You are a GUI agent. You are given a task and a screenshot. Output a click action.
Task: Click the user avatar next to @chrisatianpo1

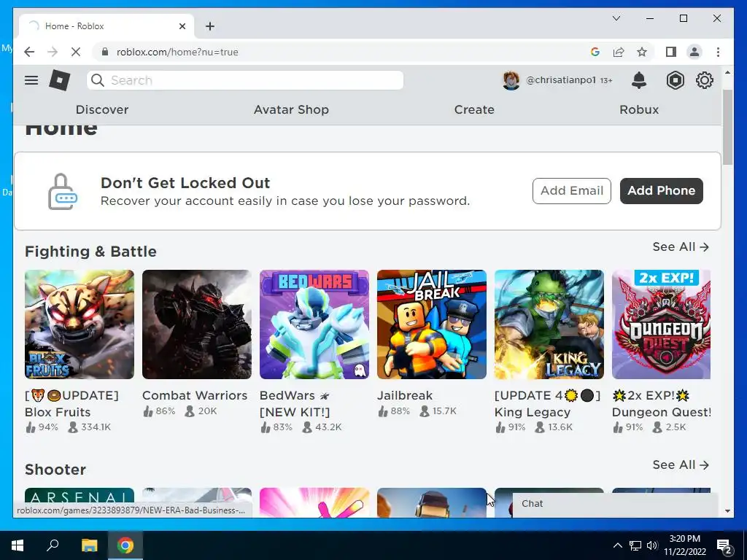point(511,80)
